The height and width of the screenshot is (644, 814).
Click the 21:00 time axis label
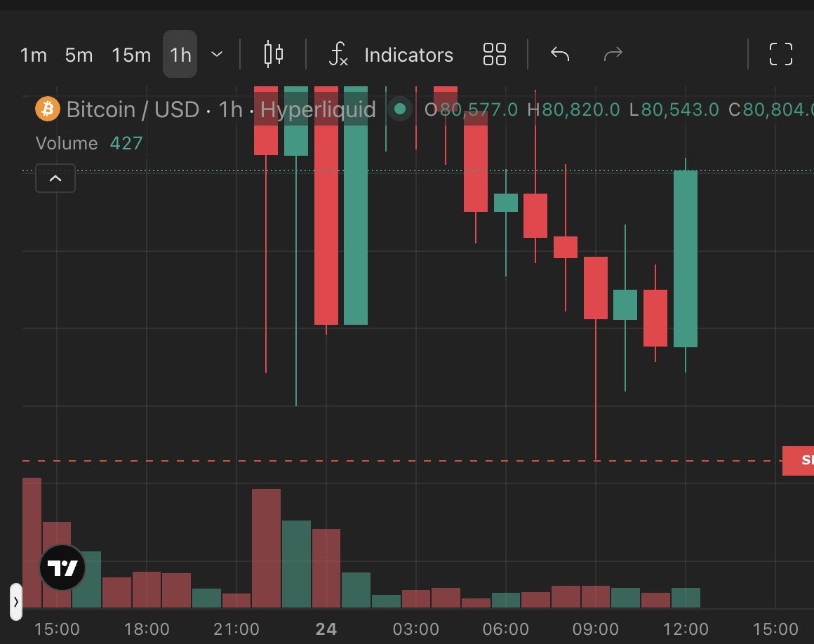[x=236, y=629]
